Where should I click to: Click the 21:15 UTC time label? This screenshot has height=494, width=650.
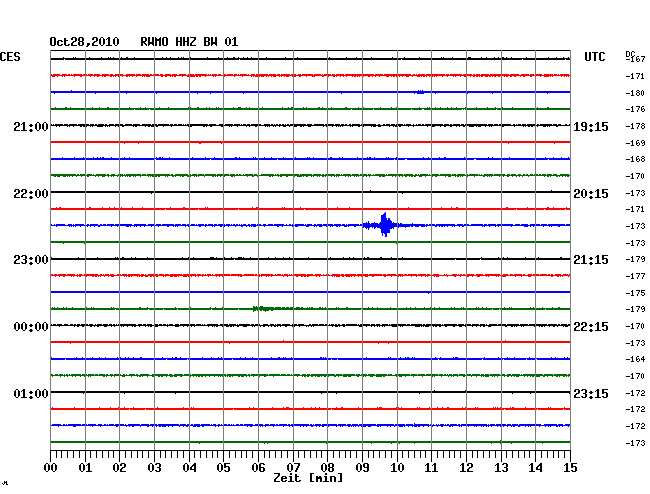591,260
